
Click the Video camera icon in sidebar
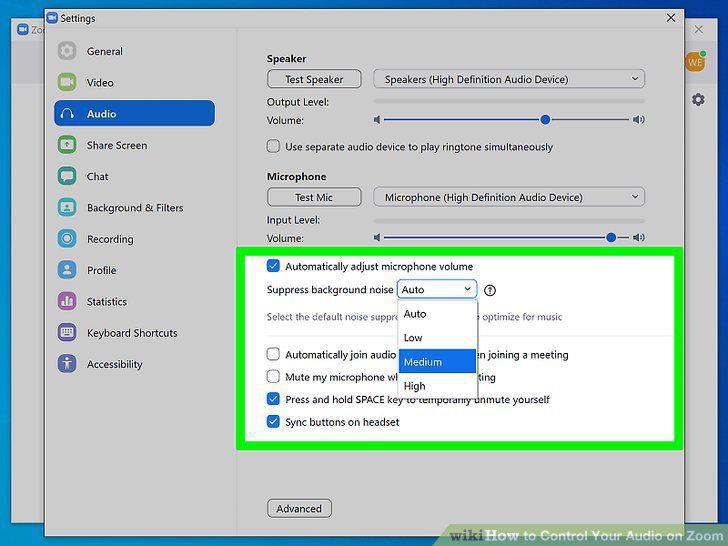[67, 82]
